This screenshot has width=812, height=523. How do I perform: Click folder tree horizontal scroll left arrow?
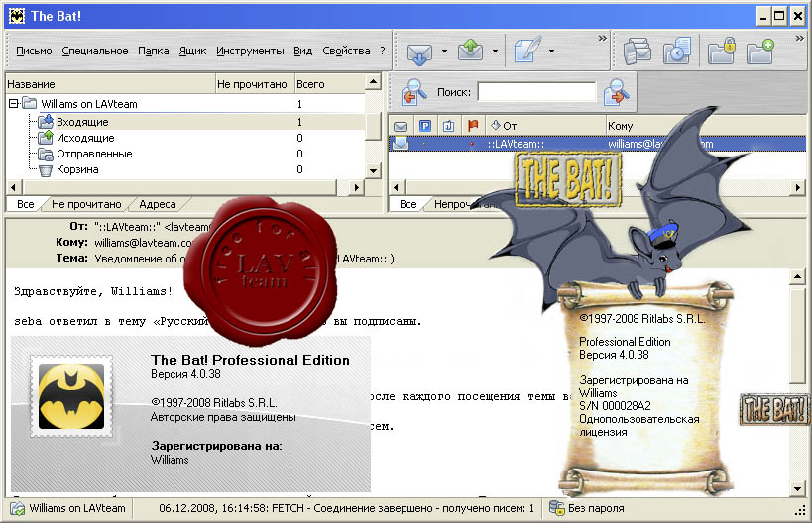[x=14, y=187]
